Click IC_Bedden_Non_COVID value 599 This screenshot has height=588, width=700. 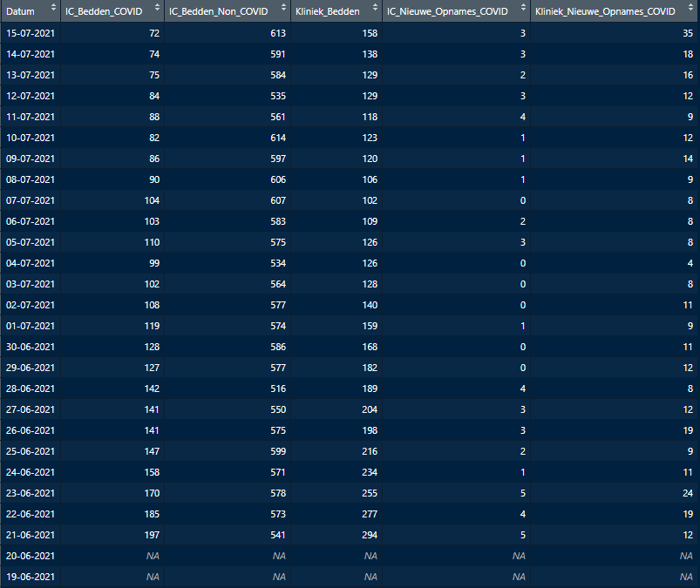pos(278,451)
